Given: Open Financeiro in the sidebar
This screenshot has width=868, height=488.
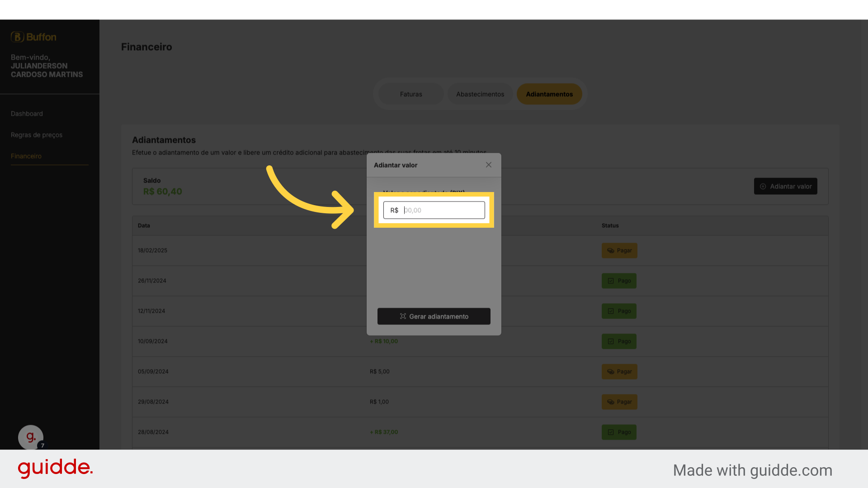Looking at the screenshot, I should [x=26, y=156].
